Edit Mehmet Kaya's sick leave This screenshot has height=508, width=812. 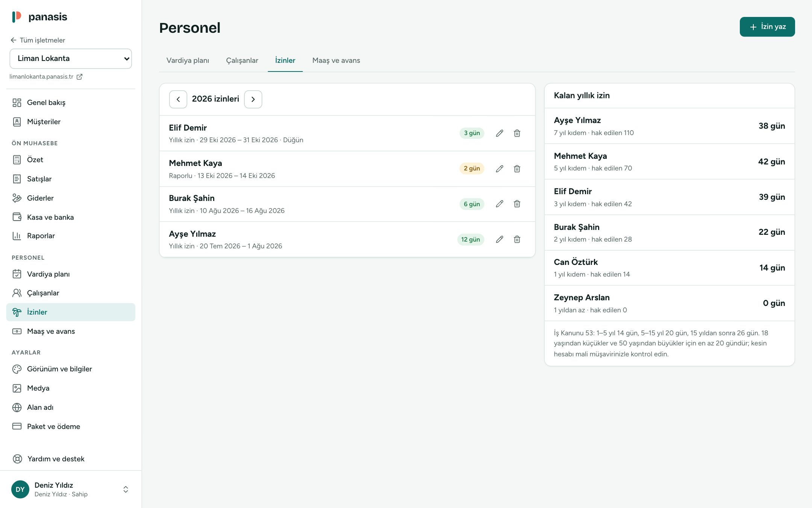point(499,169)
